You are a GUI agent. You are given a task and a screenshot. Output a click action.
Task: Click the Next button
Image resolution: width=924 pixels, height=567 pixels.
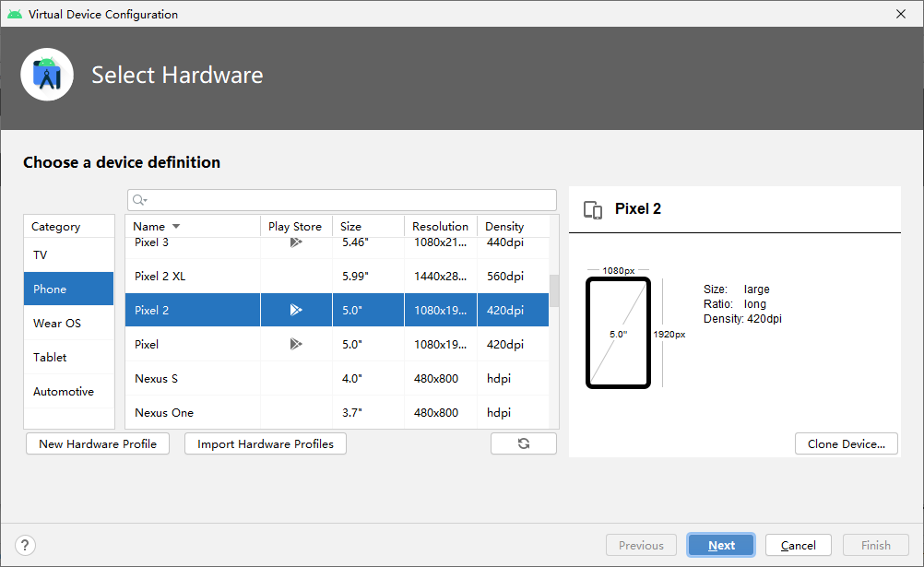tap(721, 545)
